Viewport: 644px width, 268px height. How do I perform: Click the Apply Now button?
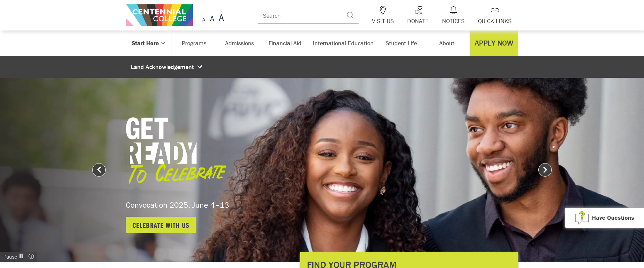[x=494, y=43]
